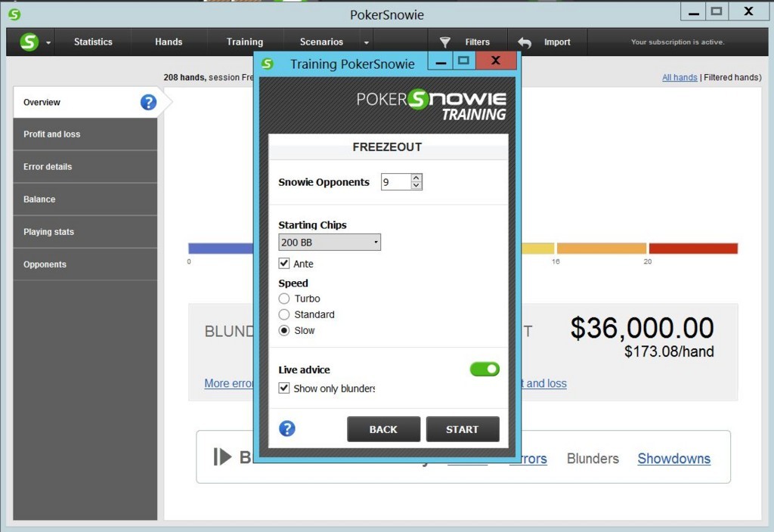The image size is (774, 532).
Task: Click the BACK button
Action: tap(383, 429)
